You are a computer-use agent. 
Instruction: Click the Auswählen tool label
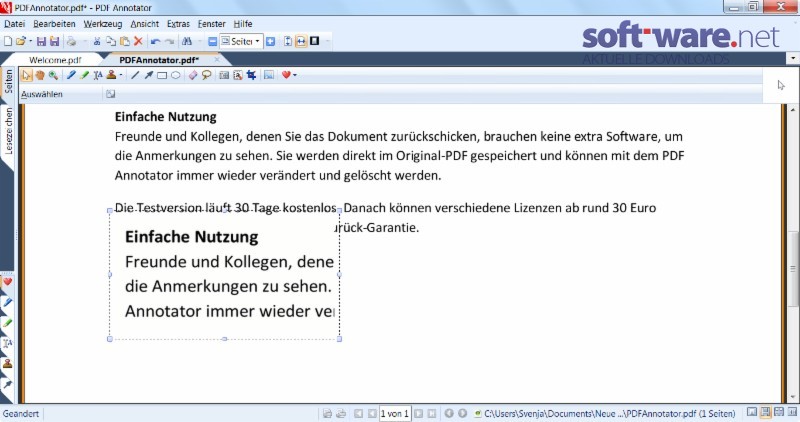(42, 94)
